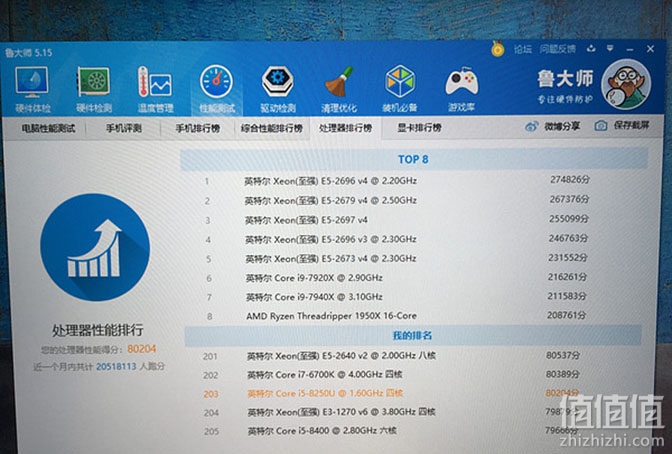
Task: Click the TOP 8 section header
Action: (x=413, y=159)
